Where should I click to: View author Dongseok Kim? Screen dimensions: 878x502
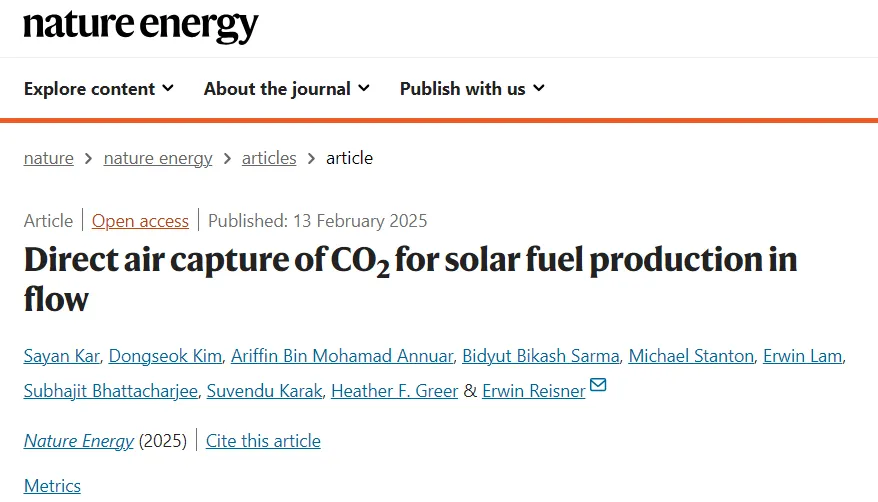(x=165, y=356)
